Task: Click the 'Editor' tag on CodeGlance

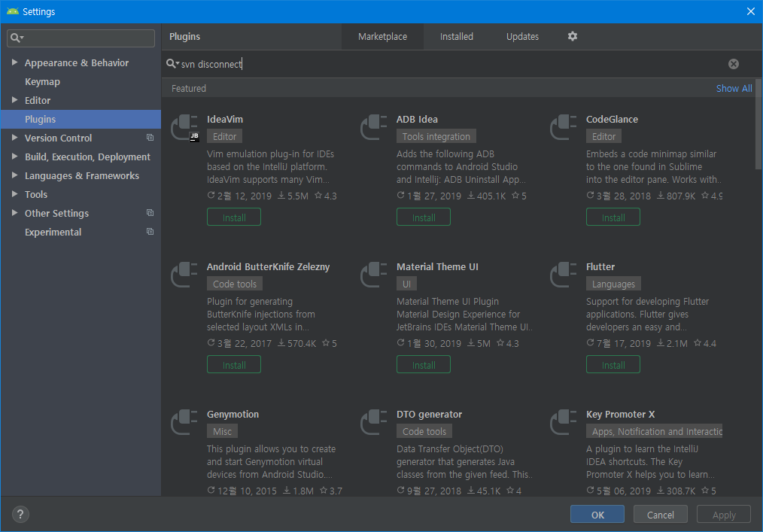Action: point(603,136)
